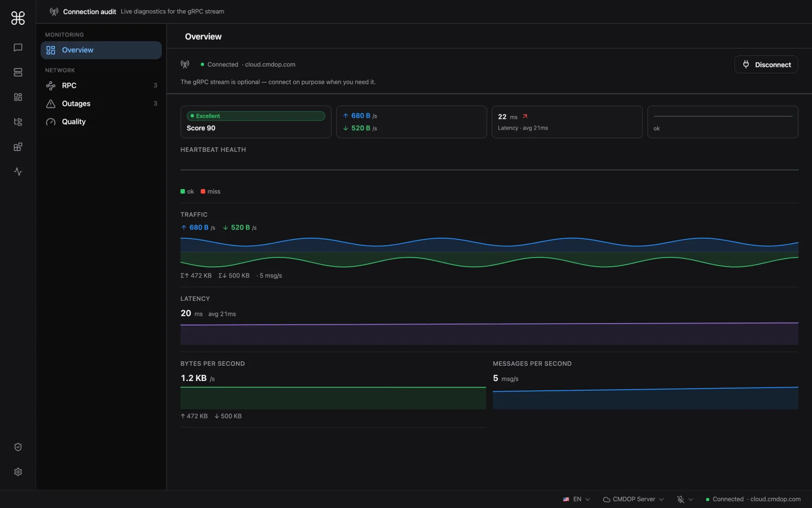Viewport: 812px width, 508px height.
Task: Click the red latency trend arrow icon
Action: point(525,116)
